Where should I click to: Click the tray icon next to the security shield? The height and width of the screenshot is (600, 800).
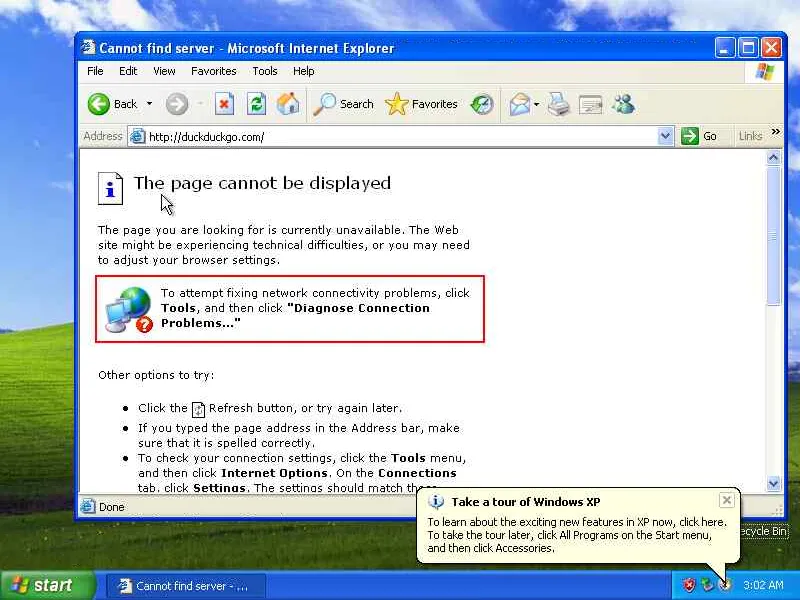pos(707,585)
